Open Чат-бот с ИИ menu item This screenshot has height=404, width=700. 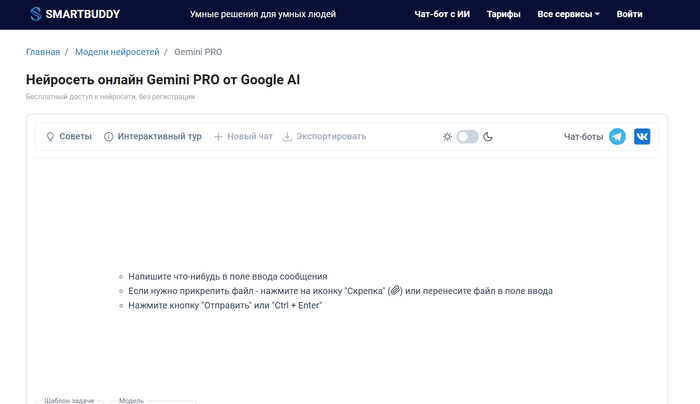(442, 15)
